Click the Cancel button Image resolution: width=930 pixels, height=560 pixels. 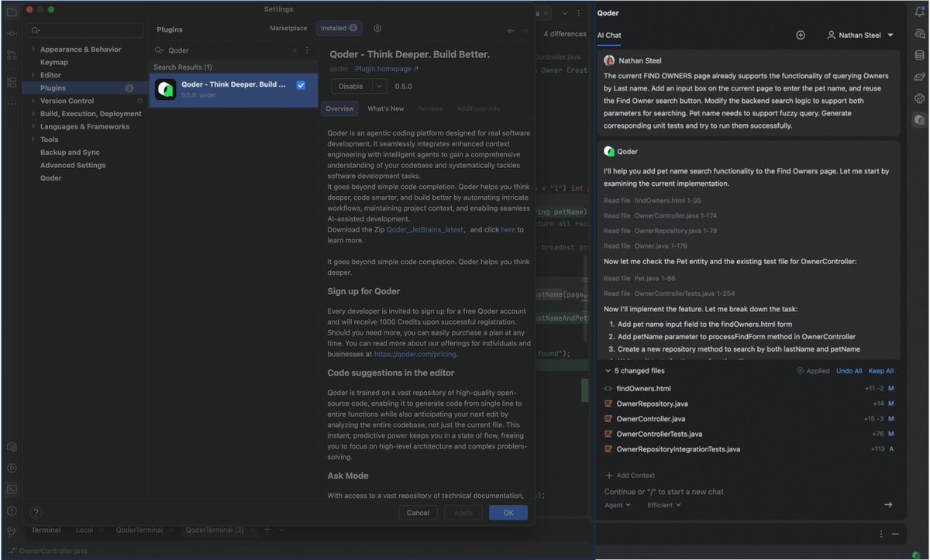(x=418, y=513)
